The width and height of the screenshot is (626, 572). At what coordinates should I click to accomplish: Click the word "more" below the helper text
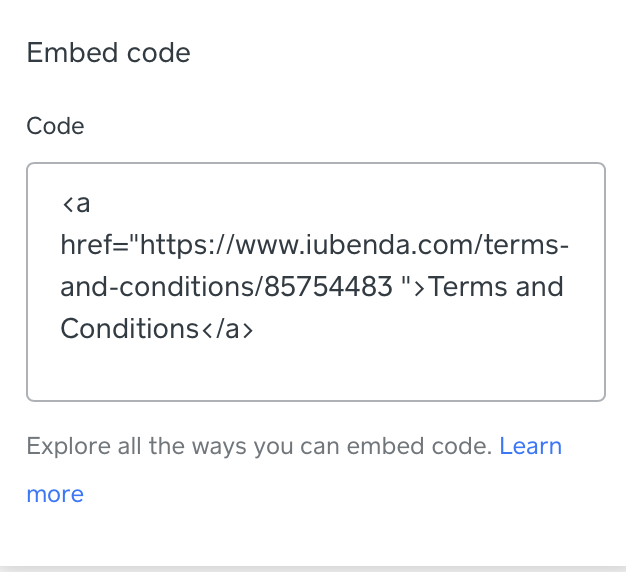click(55, 494)
